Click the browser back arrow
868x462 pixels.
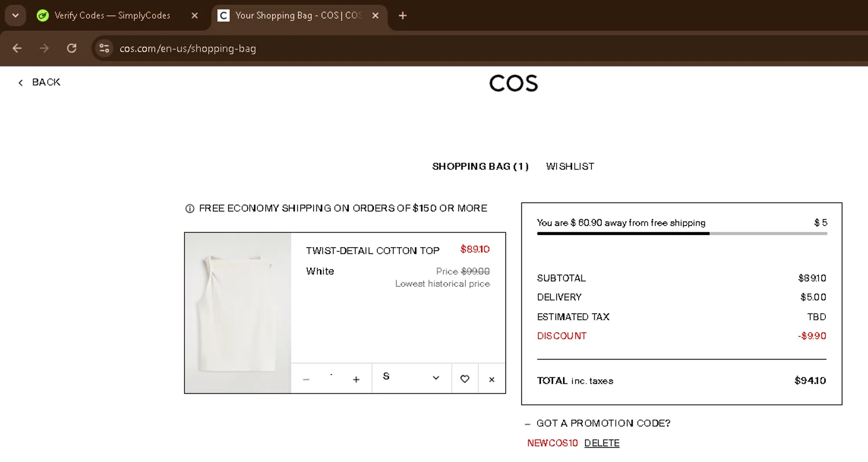pyautogui.click(x=17, y=48)
